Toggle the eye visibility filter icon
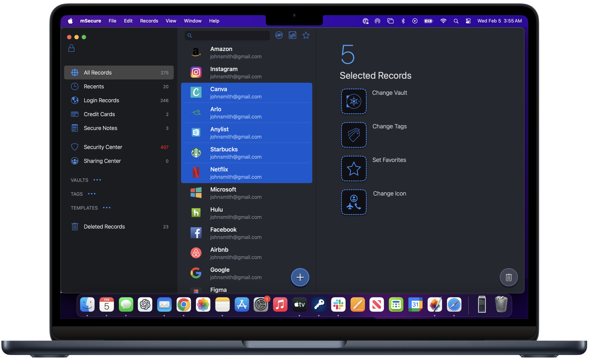590x364 pixels. [279, 35]
